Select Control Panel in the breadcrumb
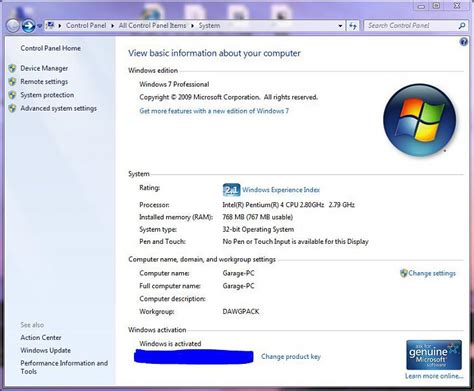 (x=86, y=25)
